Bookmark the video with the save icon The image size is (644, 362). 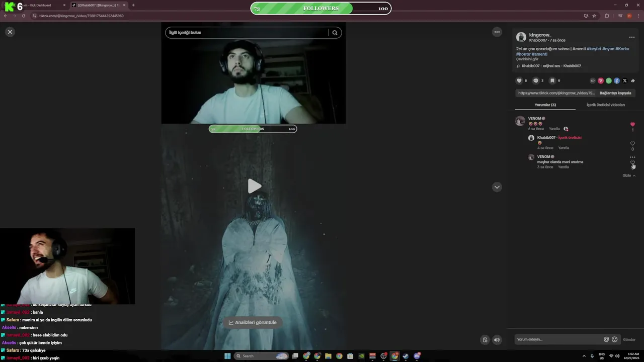pyautogui.click(x=552, y=80)
